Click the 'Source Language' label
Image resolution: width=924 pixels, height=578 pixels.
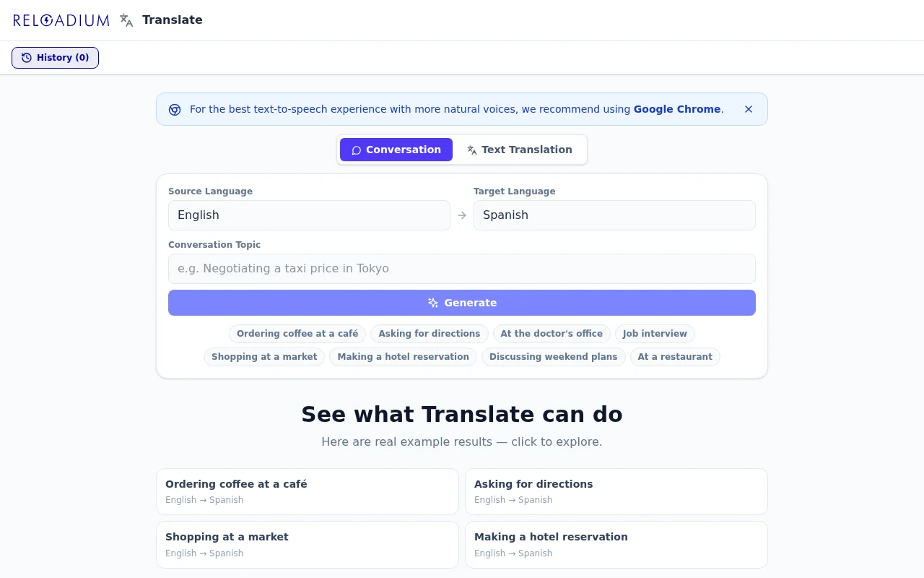point(211,191)
